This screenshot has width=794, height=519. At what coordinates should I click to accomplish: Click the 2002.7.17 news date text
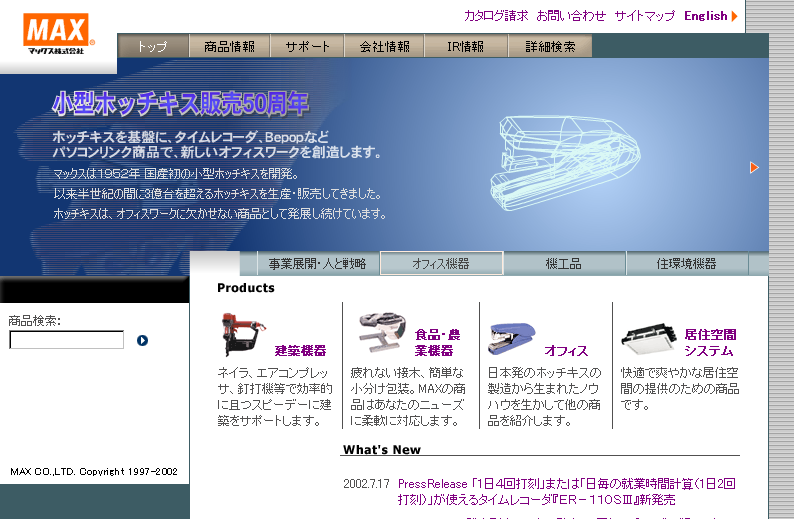click(366, 484)
